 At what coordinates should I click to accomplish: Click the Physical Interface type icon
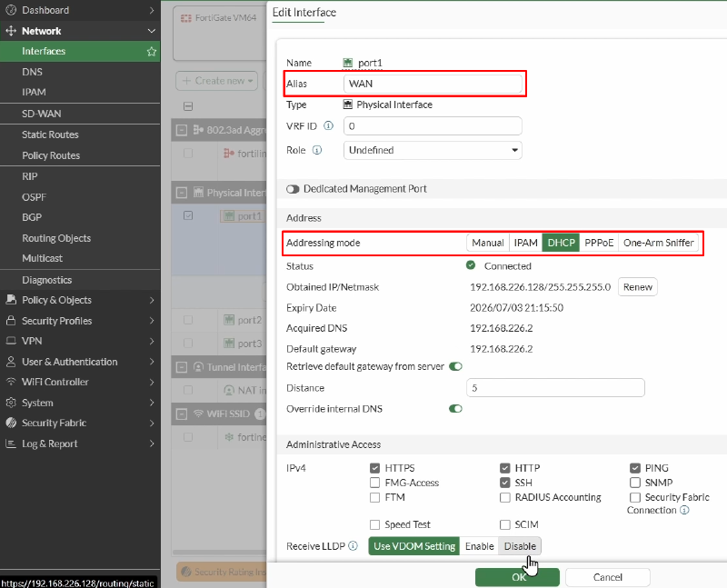coord(348,105)
